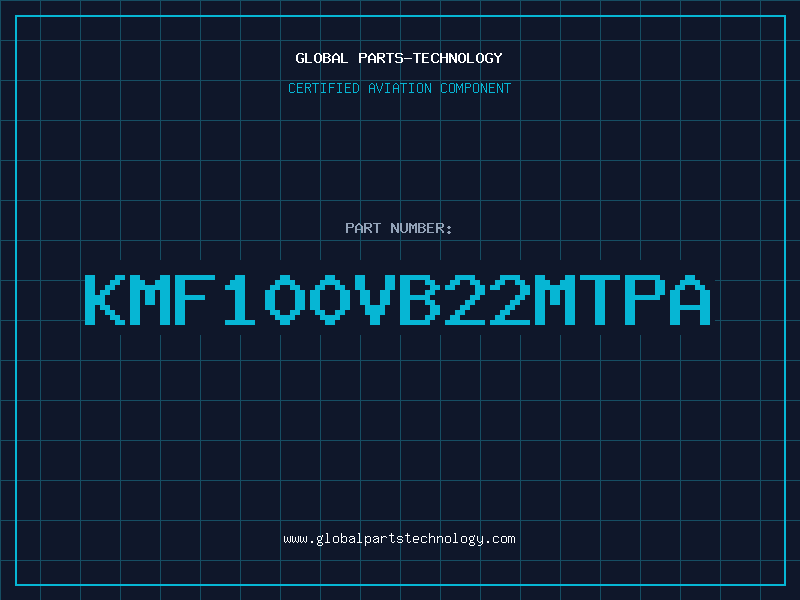800x600 pixels.
Task: Select the 'CERTIFIED AVIATION COMPONENT' subtitle
Action: point(399,88)
